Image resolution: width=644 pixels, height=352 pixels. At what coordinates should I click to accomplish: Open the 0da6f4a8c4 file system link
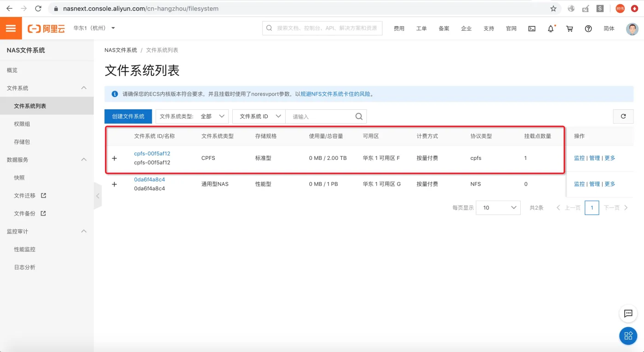coord(149,180)
